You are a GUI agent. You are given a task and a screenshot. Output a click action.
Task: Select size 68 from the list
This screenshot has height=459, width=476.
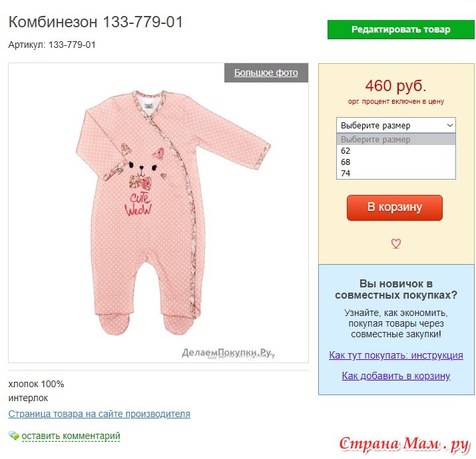coord(396,162)
